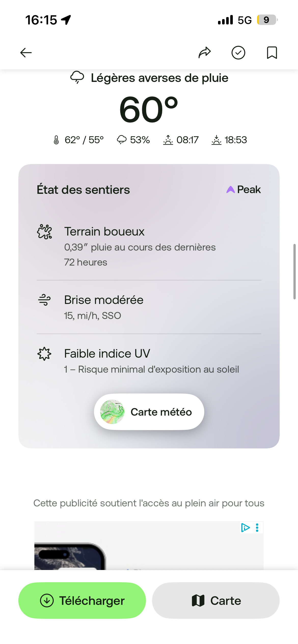Screen dimensions: 298x644
Task: Tap the sunset time icon
Action: click(x=216, y=140)
